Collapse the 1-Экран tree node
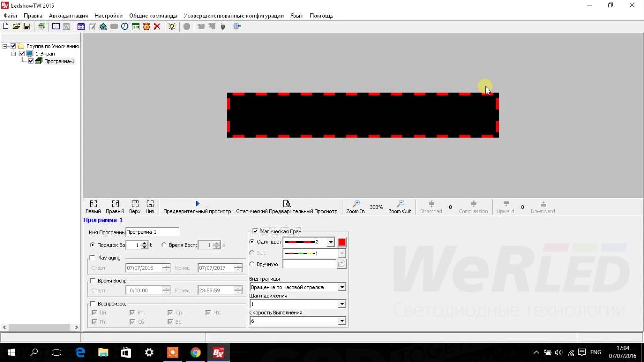 coord(14,54)
